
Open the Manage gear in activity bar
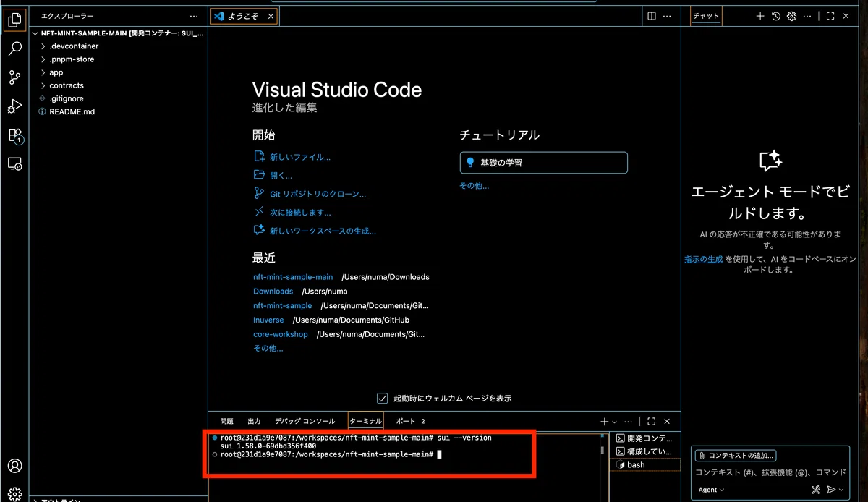(x=14, y=494)
